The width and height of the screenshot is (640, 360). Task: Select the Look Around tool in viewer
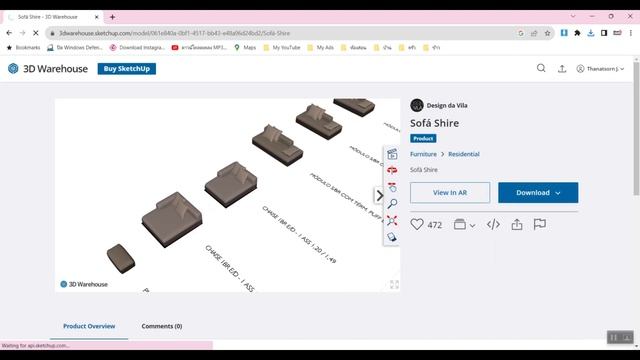(392, 187)
